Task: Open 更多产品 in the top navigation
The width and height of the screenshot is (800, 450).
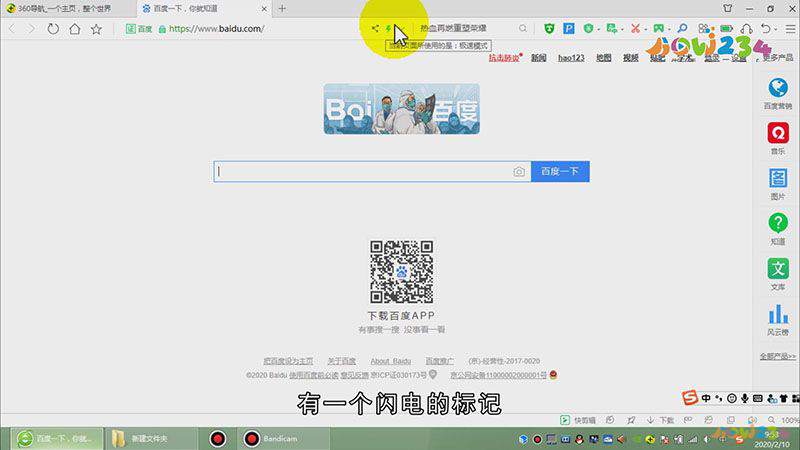Action: tap(778, 58)
